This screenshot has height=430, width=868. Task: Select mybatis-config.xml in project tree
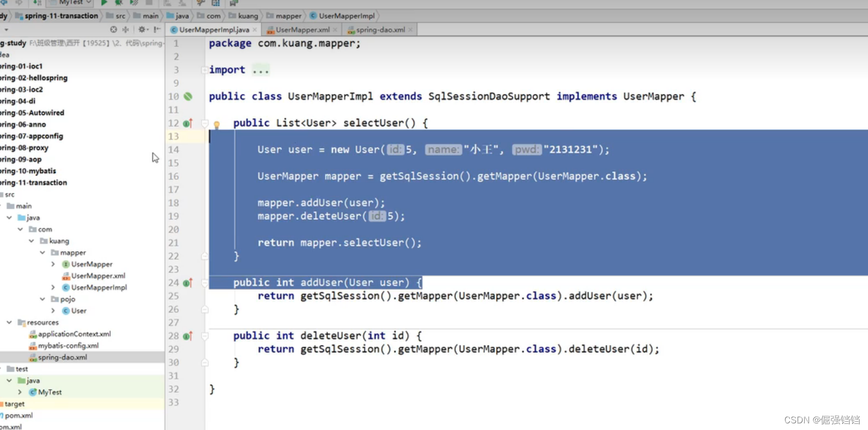(64, 346)
